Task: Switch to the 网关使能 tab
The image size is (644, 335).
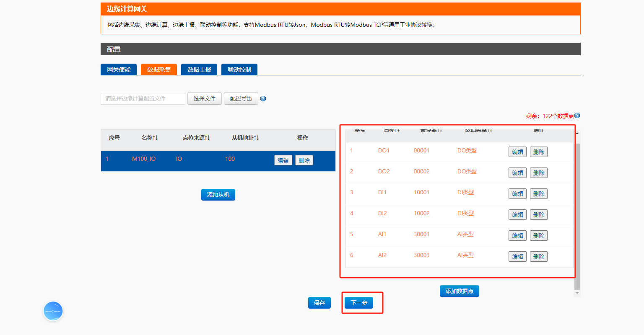Action: (x=119, y=70)
